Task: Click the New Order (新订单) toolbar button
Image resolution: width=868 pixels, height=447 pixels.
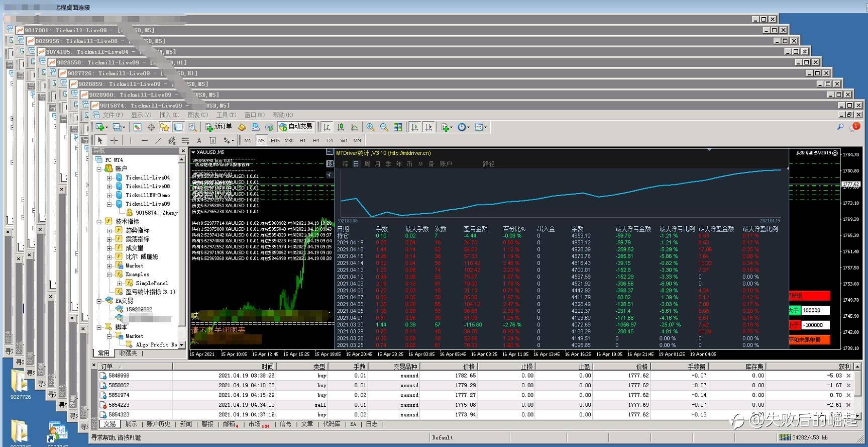Action: click(x=219, y=127)
